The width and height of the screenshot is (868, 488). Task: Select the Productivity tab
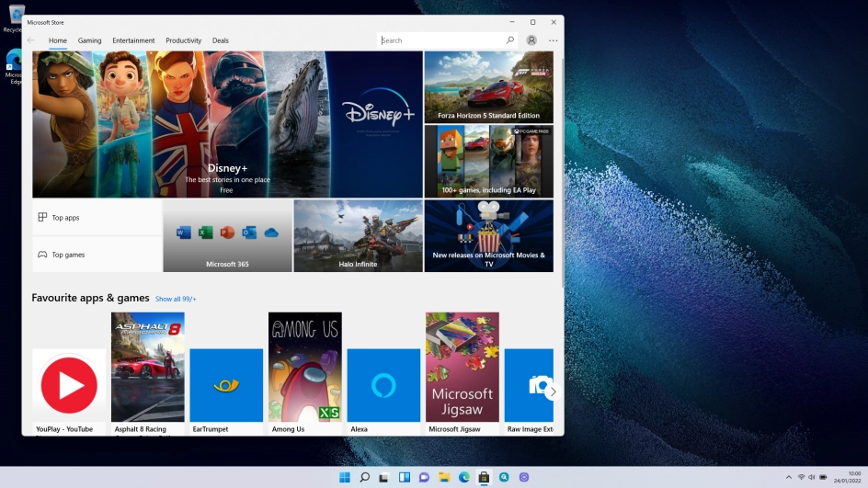pyautogui.click(x=183, y=40)
